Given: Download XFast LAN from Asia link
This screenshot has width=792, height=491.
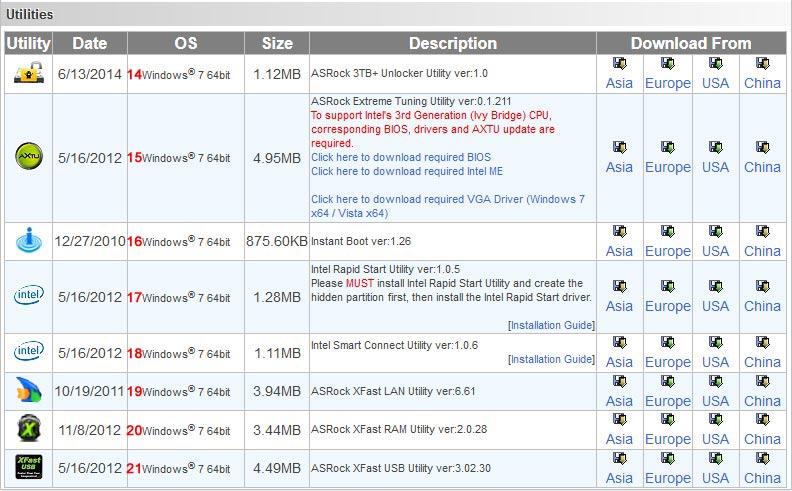Looking at the screenshot, I should pos(619,401).
